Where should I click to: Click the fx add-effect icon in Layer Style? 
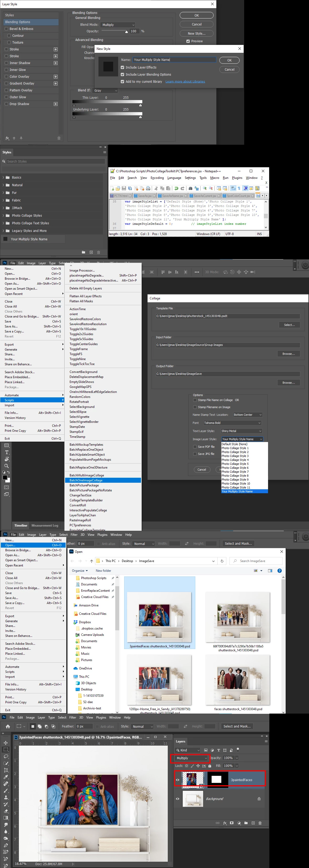(x=7, y=138)
